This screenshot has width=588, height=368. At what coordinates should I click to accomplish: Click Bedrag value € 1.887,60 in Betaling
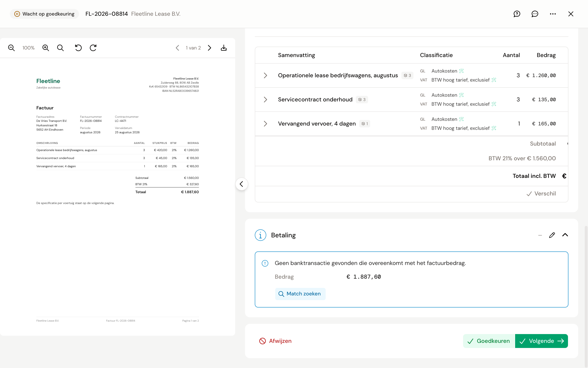[363, 277]
